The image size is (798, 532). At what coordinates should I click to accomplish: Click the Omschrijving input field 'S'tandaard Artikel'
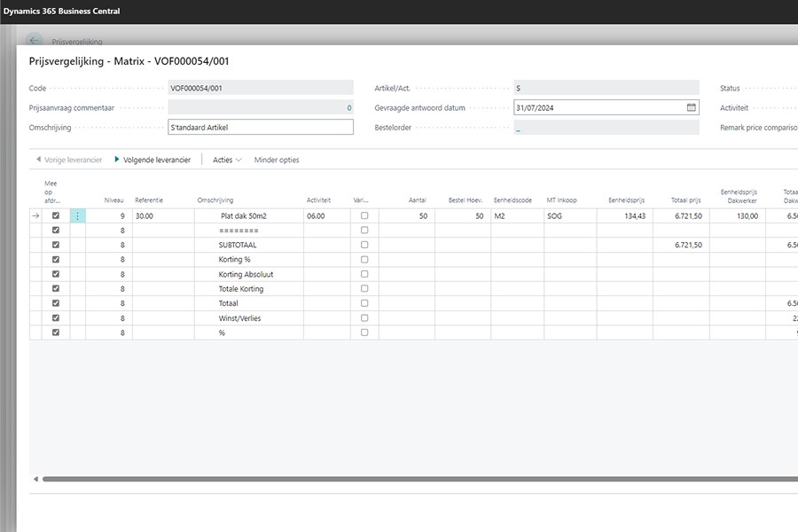(x=260, y=128)
